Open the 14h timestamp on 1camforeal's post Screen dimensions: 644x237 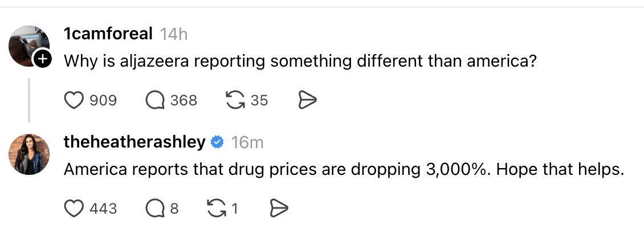tap(174, 34)
